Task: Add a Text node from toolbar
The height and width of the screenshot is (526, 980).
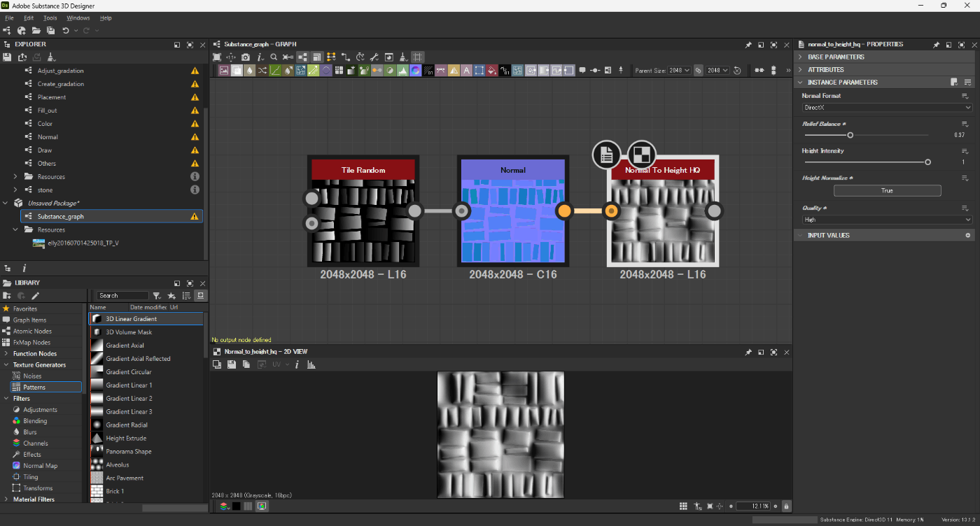Action: click(x=466, y=70)
